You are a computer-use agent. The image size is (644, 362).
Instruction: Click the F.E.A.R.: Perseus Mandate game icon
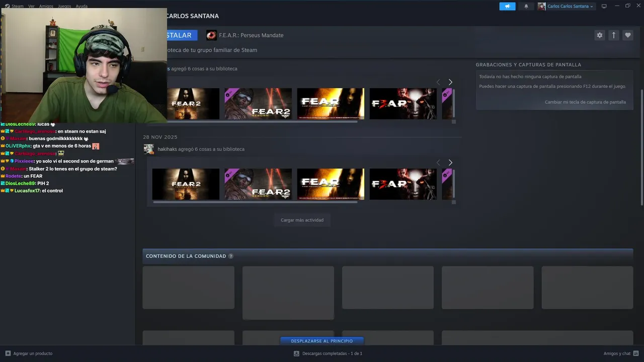(x=211, y=35)
